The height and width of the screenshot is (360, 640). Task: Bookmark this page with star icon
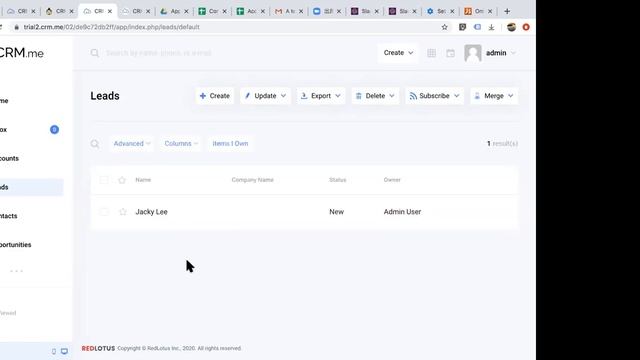(444, 27)
